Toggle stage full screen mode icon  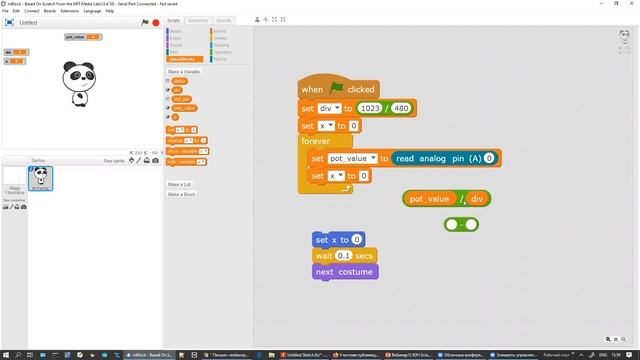click(x=9, y=22)
